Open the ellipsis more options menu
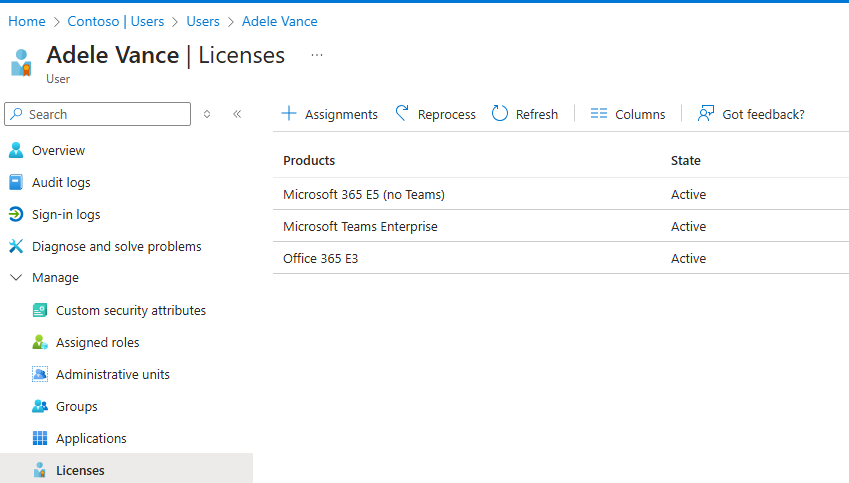Image resolution: width=849 pixels, height=483 pixels. (317, 55)
